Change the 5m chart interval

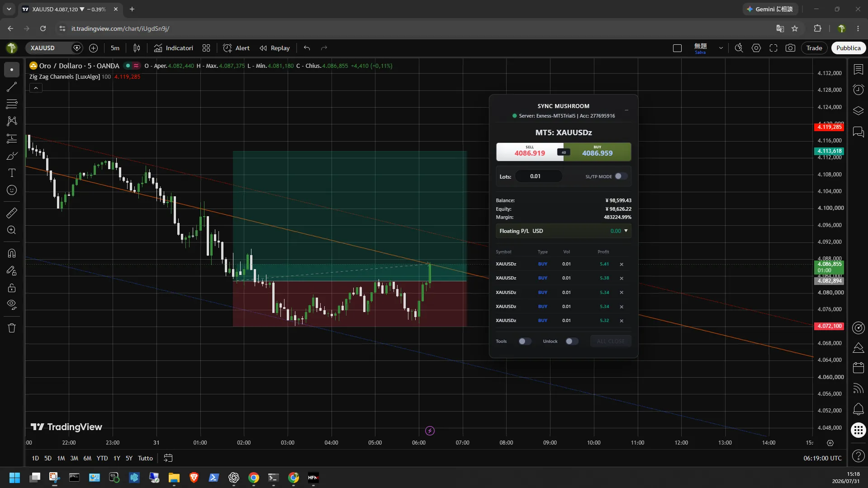115,48
